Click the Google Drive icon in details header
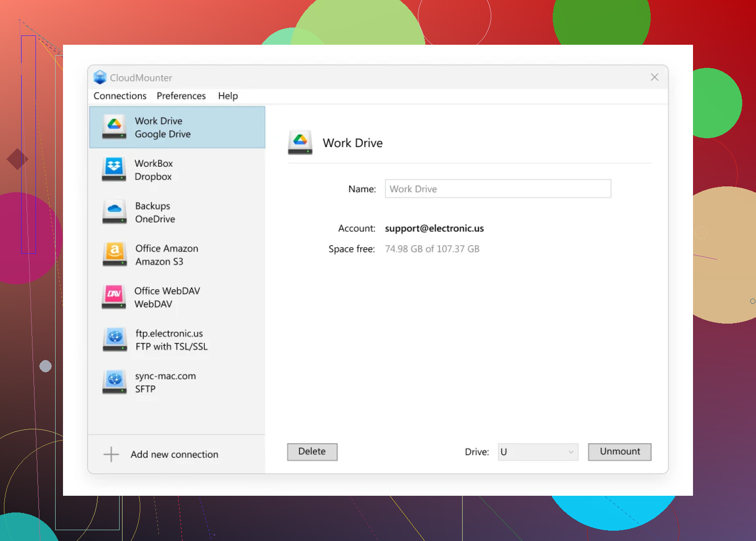Image resolution: width=756 pixels, height=541 pixels. tap(300, 143)
